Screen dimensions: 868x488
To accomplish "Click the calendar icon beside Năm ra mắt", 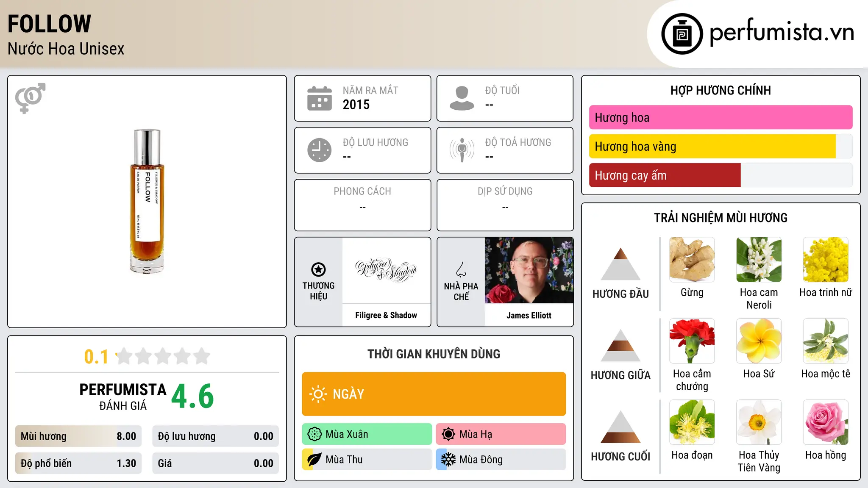I will pyautogui.click(x=320, y=98).
